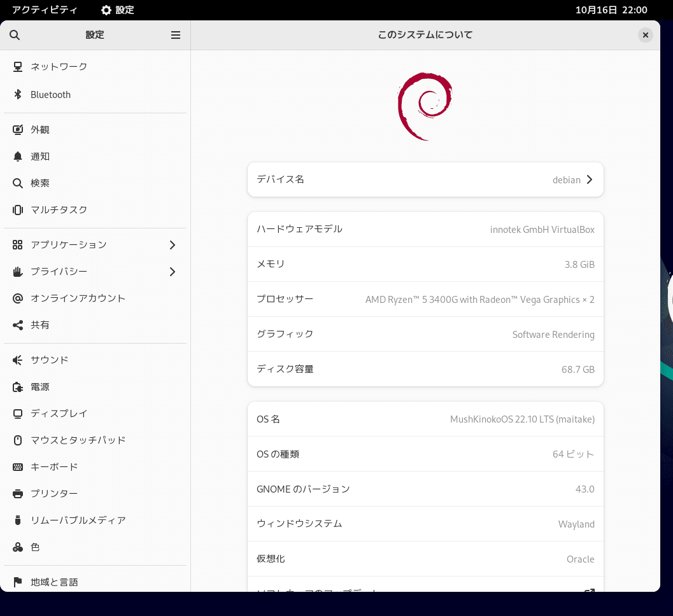The width and height of the screenshot is (673, 616).
Task: Open 通知 settings panel
Action: click(x=96, y=157)
